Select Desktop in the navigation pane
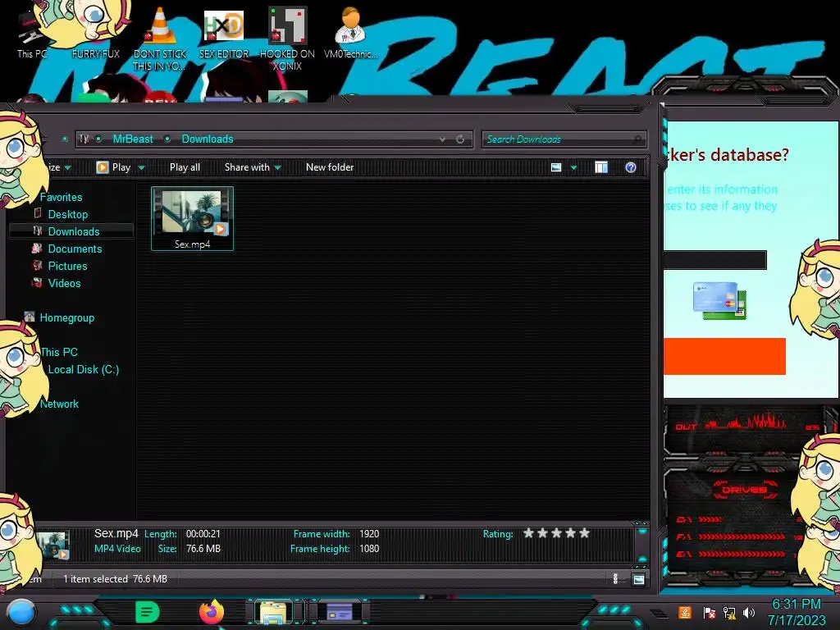The width and height of the screenshot is (840, 630). pyautogui.click(x=68, y=214)
